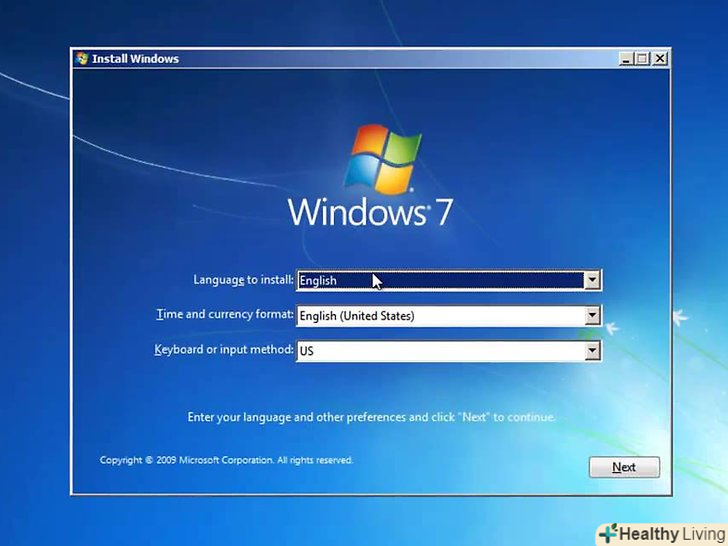This screenshot has height=546, width=728.
Task: Click the 'Language to install:' label
Action: [243, 280]
